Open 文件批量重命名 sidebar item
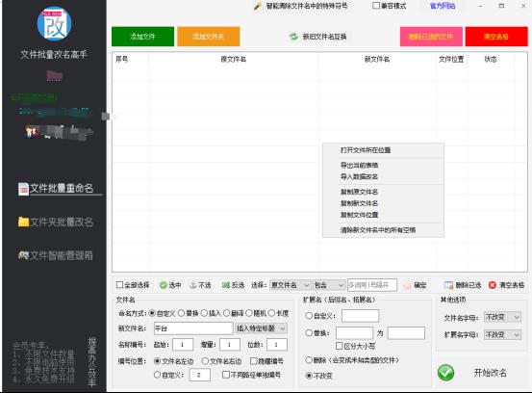The width and height of the screenshot is (532, 393). tap(56, 188)
